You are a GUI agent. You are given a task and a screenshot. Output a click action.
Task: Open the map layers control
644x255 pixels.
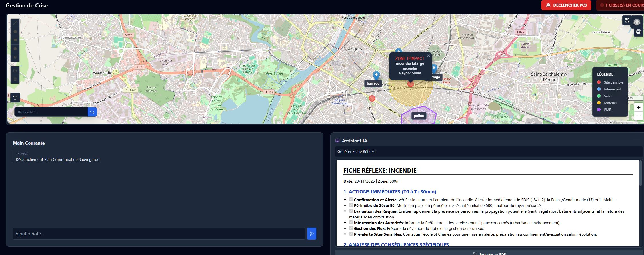pyautogui.click(x=637, y=22)
